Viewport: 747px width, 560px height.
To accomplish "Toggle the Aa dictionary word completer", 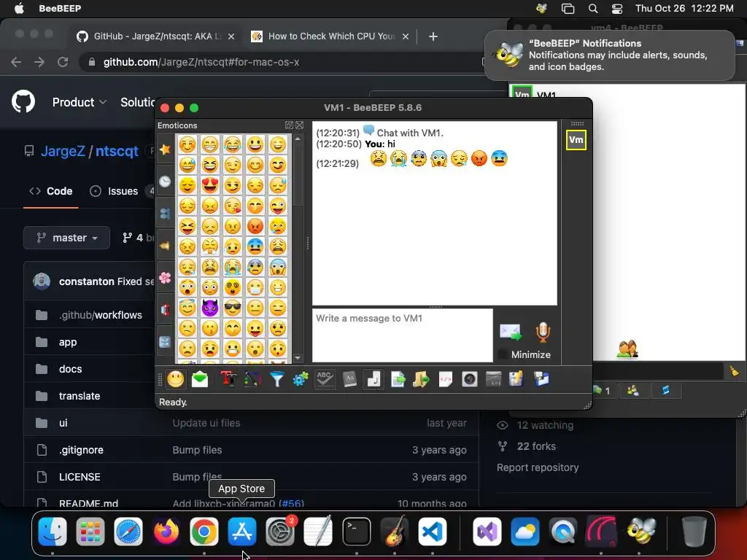I will (x=349, y=379).
